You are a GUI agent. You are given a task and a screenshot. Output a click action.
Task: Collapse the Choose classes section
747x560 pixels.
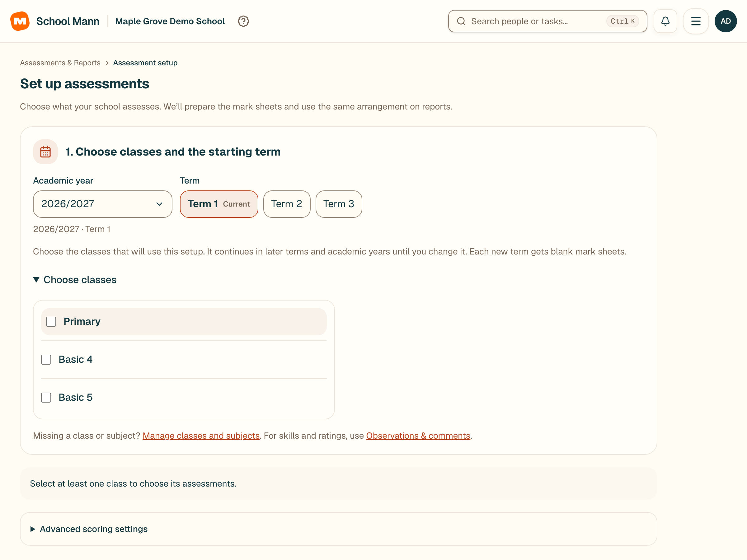(x=75, y=280)
